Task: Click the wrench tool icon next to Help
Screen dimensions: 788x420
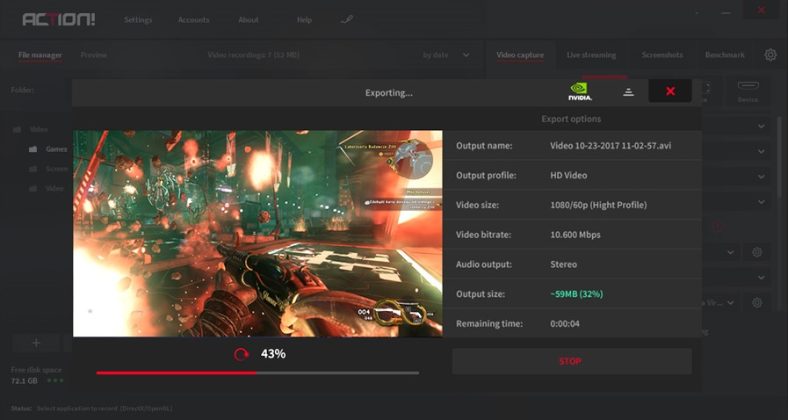Action: pyautogui.click(x=347, y=20)
